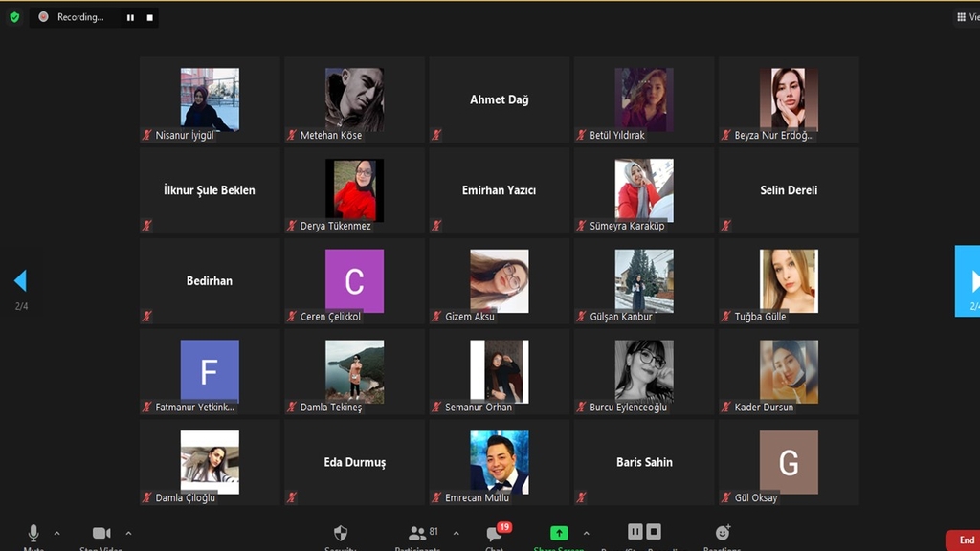980x551 pixels.
Task: Go to previous gallery page with left arrow
Action: click(x=20, y=280)
